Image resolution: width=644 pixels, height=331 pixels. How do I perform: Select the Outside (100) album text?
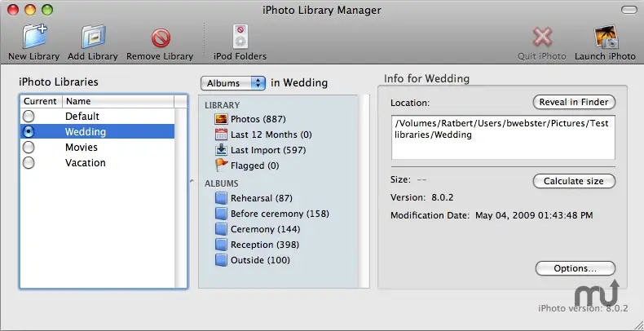click(260, 260)
